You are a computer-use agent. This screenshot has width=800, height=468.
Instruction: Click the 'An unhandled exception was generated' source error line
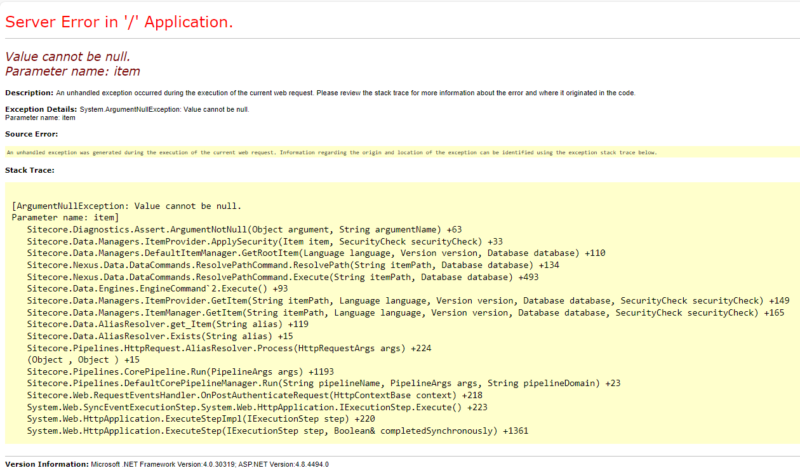pos(332,153)
